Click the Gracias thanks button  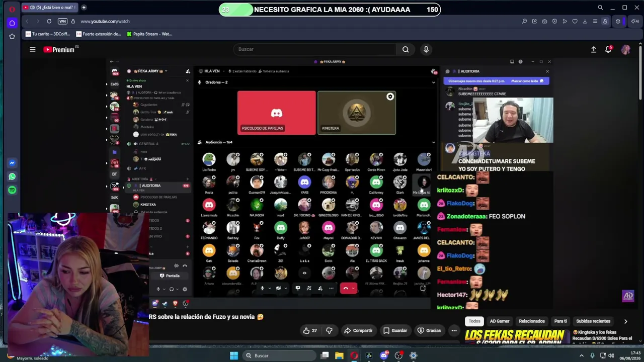coord(429,330)
